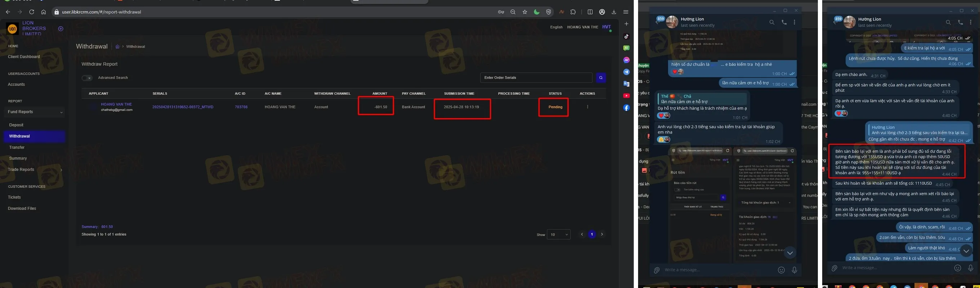The image size is (980, 288).
Task: Open the browser home page icon
Action: tap(44, 12)
